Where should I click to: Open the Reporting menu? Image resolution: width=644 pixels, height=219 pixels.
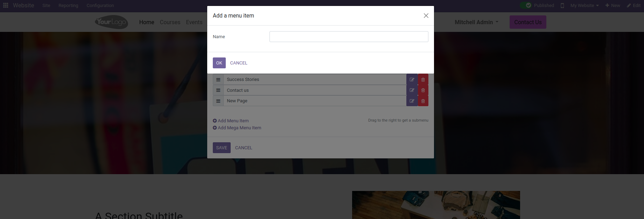point(68,6)
